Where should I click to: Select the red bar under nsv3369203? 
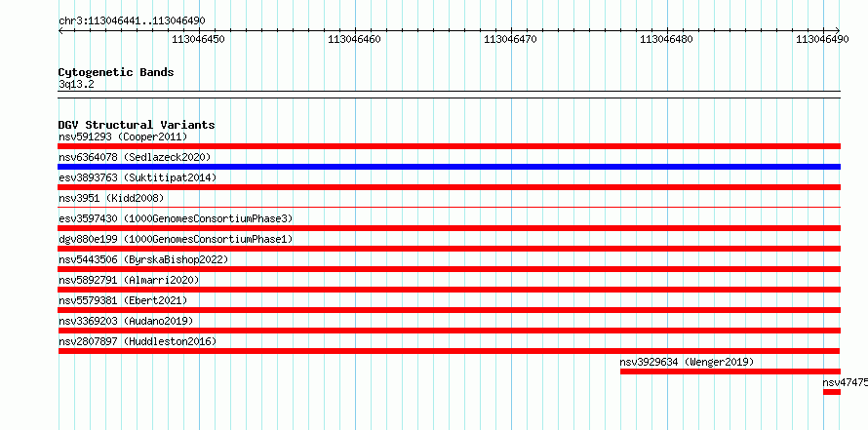coord(449,331)
